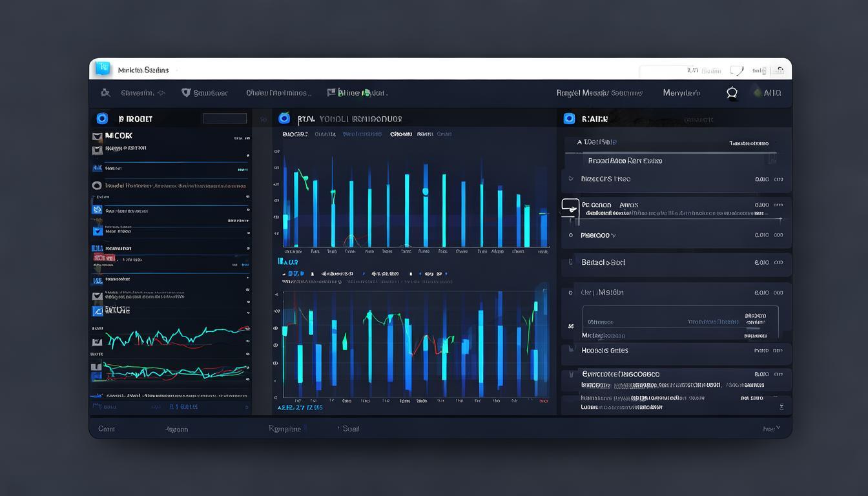Expand the Rizect CFS Fkeo row arrow
Image resolution: width=868 pixels, height=496 pixels.
[570, 179]
